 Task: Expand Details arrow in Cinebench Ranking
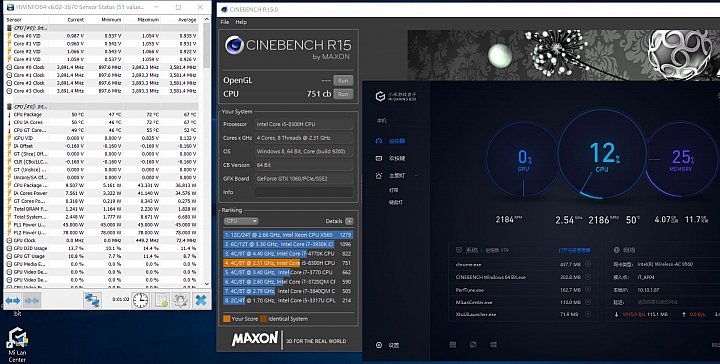(x=349, y=221)
